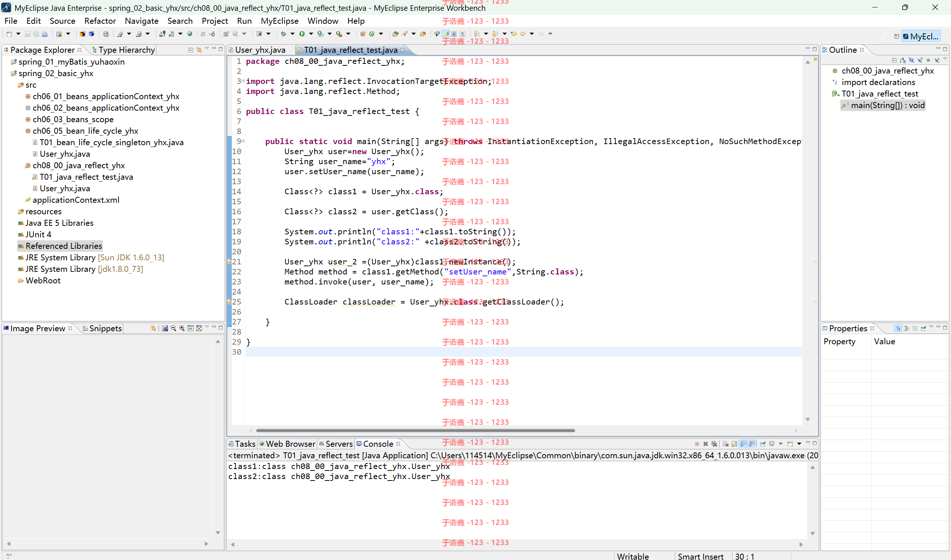Image resolution: width=951 pixels, height=560 pixels.
Task: Click the Capture camera toolbar icon
Action: coord(259,34)
